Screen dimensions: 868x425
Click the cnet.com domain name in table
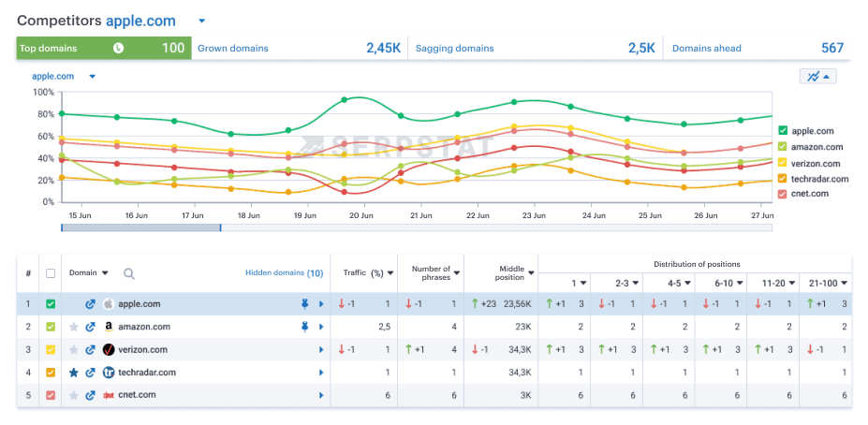pyautogui.click(x=137, y=395)
